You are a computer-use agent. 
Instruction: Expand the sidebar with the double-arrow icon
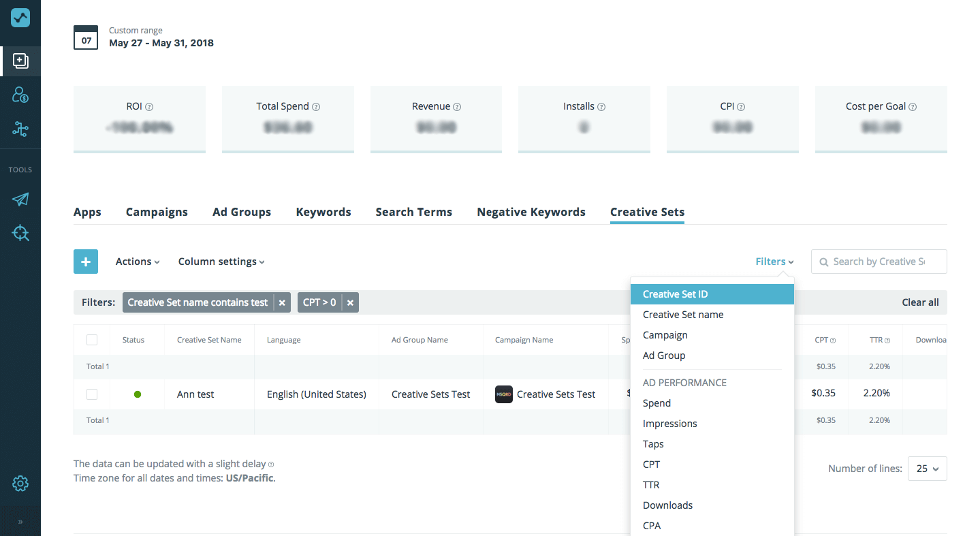click(x=20, y=522)
